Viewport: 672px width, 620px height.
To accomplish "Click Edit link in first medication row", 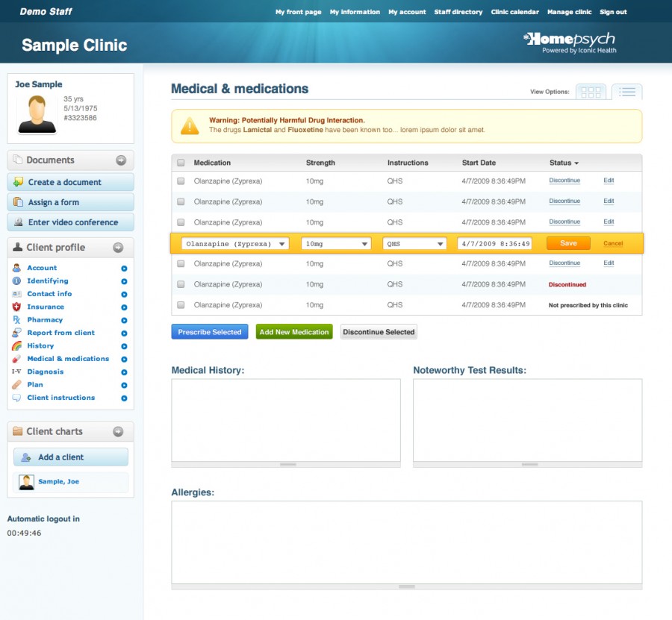I will 609,181.
